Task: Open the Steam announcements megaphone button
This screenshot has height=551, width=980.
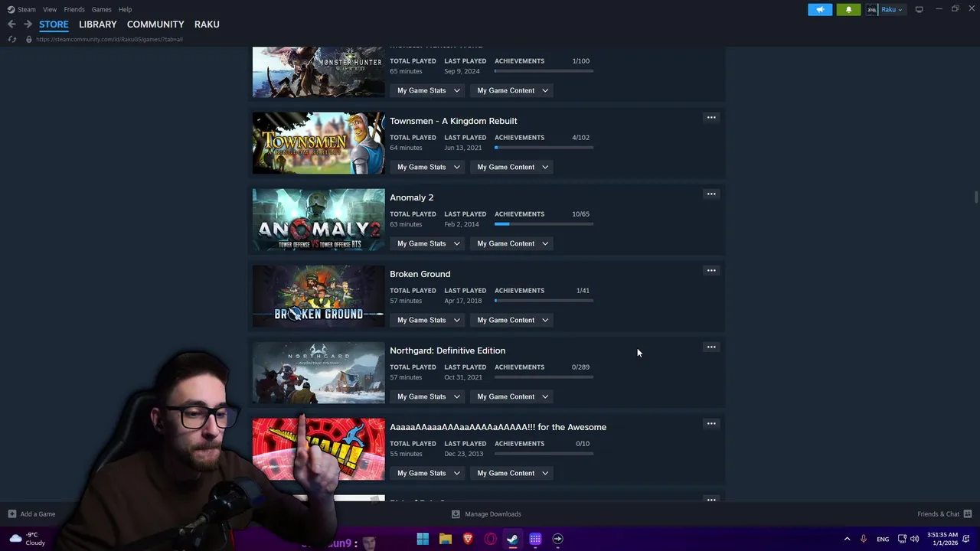Action: pyautogui.click(x=820, y=9)
